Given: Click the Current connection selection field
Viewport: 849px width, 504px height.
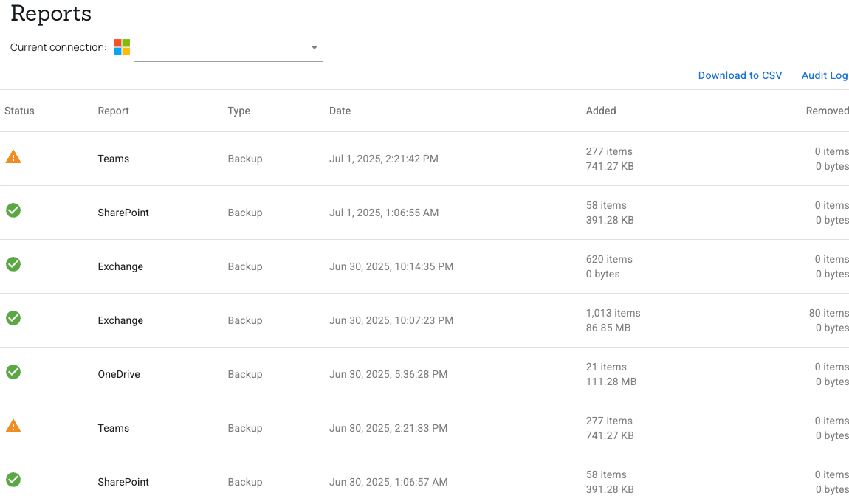Looking at the screenshot, I should (x=229, y=48).
